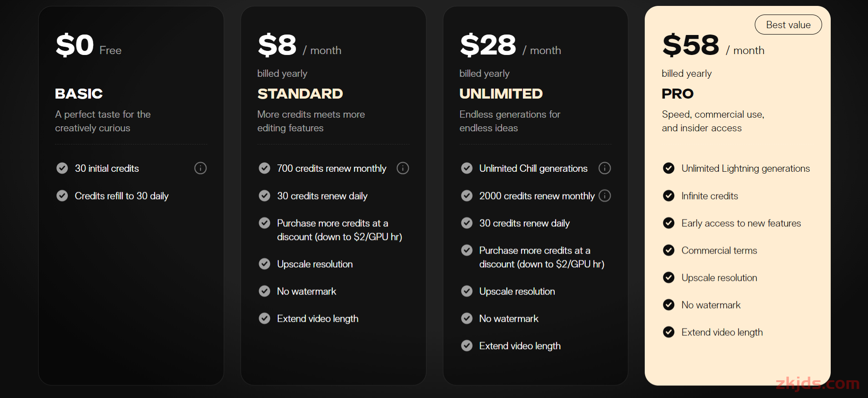Click checkmark beside Unlimited Lightning generations
Screen dimensions: 868x398
coord(669,168)
